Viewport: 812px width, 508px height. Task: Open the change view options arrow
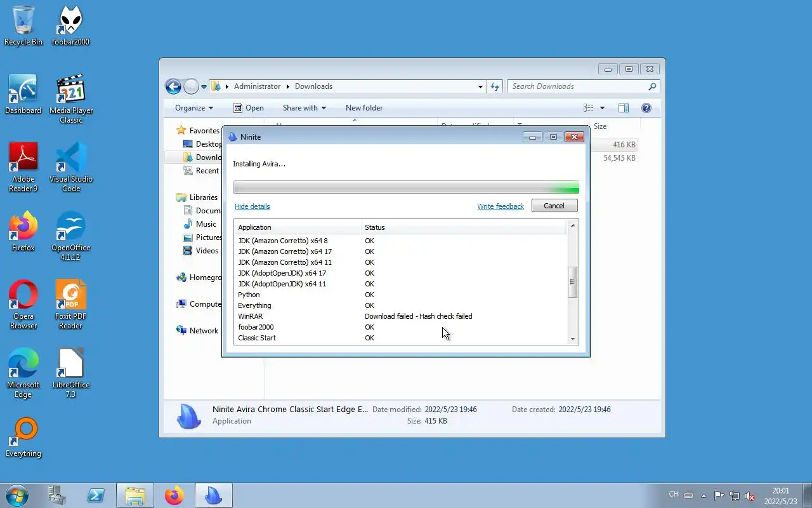click(x=602, y=108)
